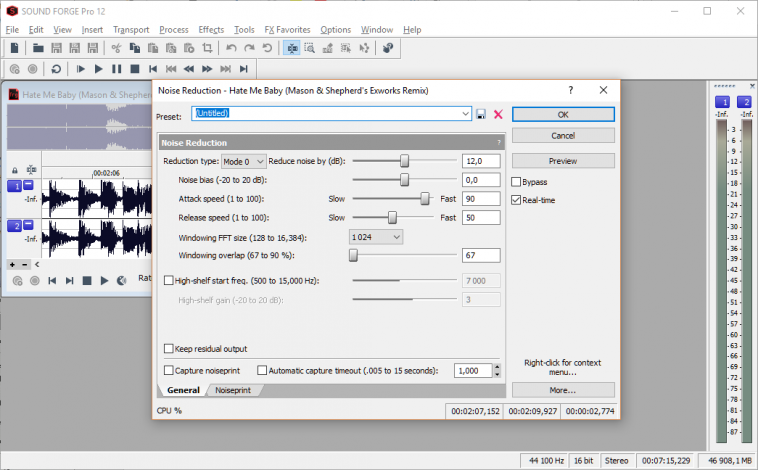Uncheck the Real-time checkbox
The height and width of the screenshot is (470, 758).
(x=516, y=200)
